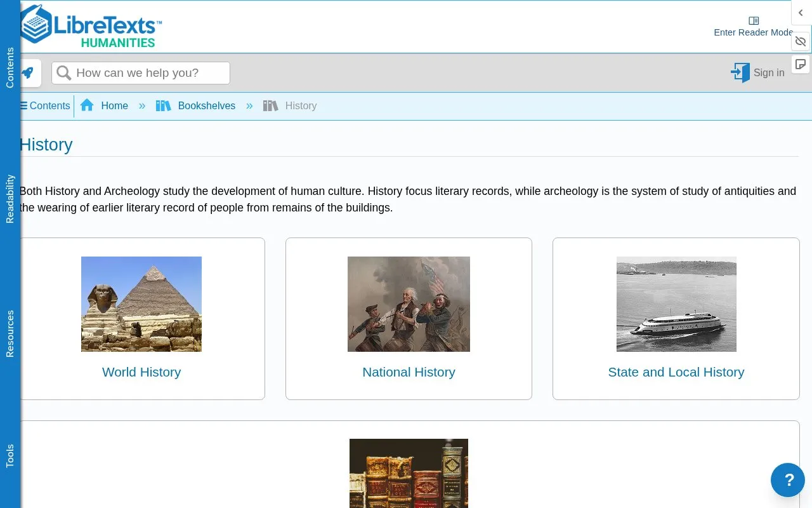This screenshot has width=812, height=508.
Task: Open the National History link
Action: click(x=409, y=372)
